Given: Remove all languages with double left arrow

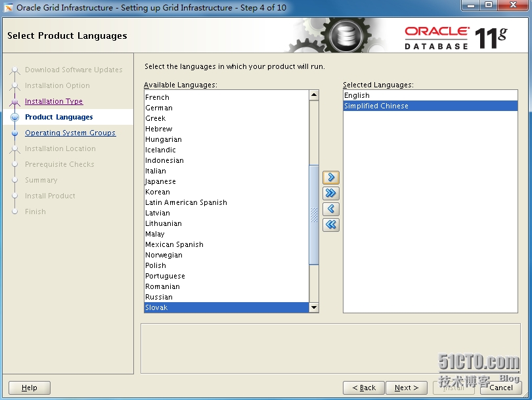Looking at the screenshot, I should coord(331,225).
